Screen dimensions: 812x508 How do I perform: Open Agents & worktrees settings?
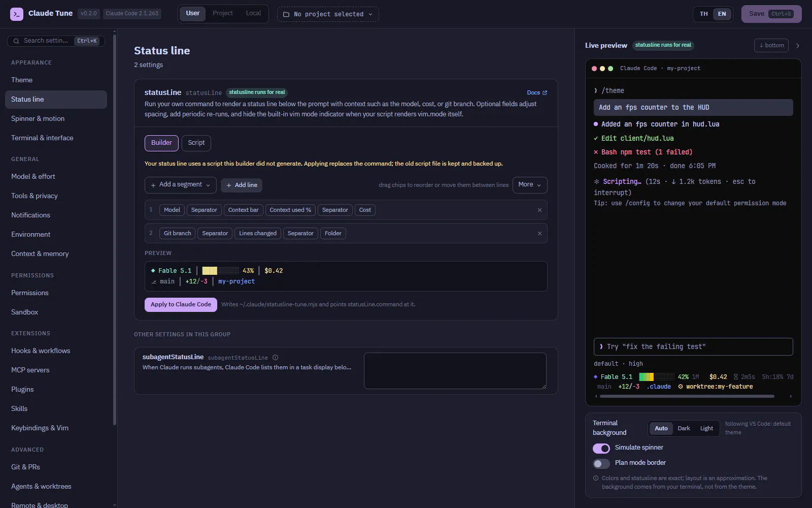(56, 487)
